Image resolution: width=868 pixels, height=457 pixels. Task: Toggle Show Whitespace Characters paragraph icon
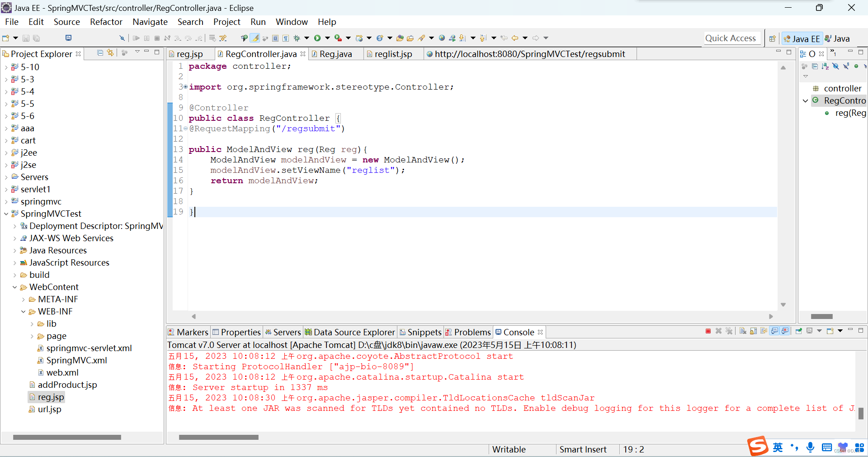point(286,38)
